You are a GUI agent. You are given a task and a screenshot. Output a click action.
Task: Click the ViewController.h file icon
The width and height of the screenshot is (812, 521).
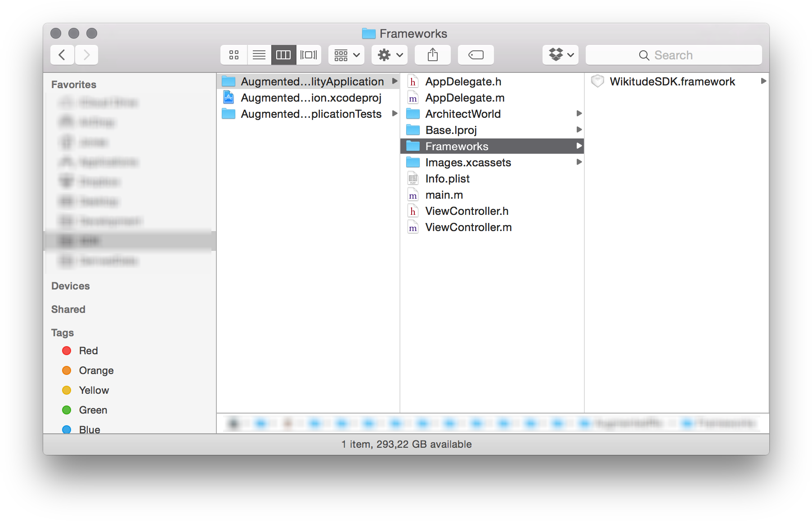[413, 211]
